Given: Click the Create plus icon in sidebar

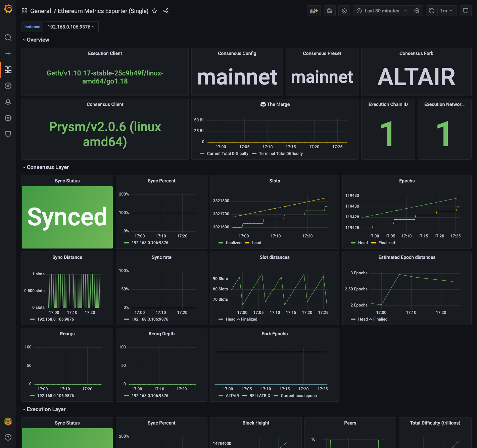Looking at the screenshot, I should [8, 54].
